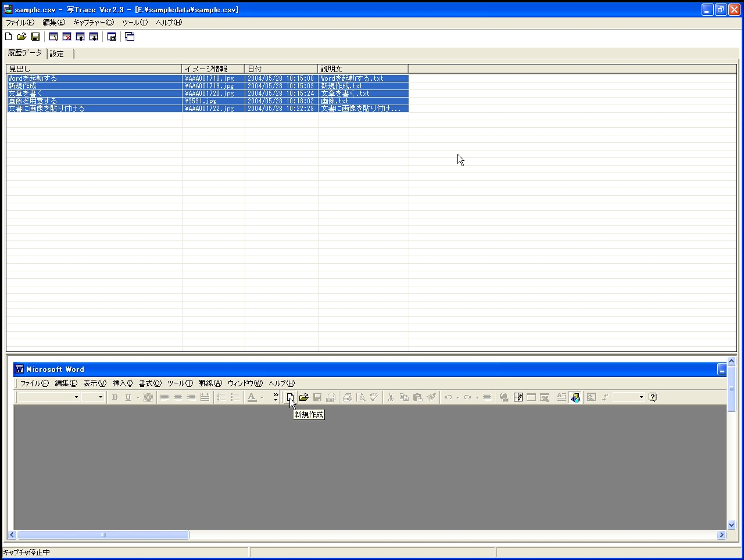Click the overlapping windows icon in 写Trace toolbar
The image size is (744, 560).
pos(130,37)
